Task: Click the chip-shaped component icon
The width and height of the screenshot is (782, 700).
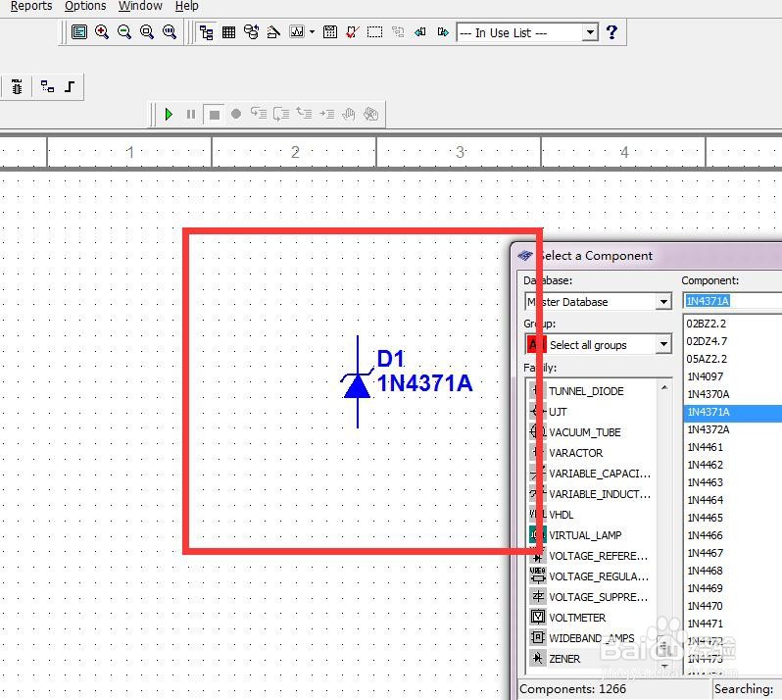Action: (x=17, y=87)
